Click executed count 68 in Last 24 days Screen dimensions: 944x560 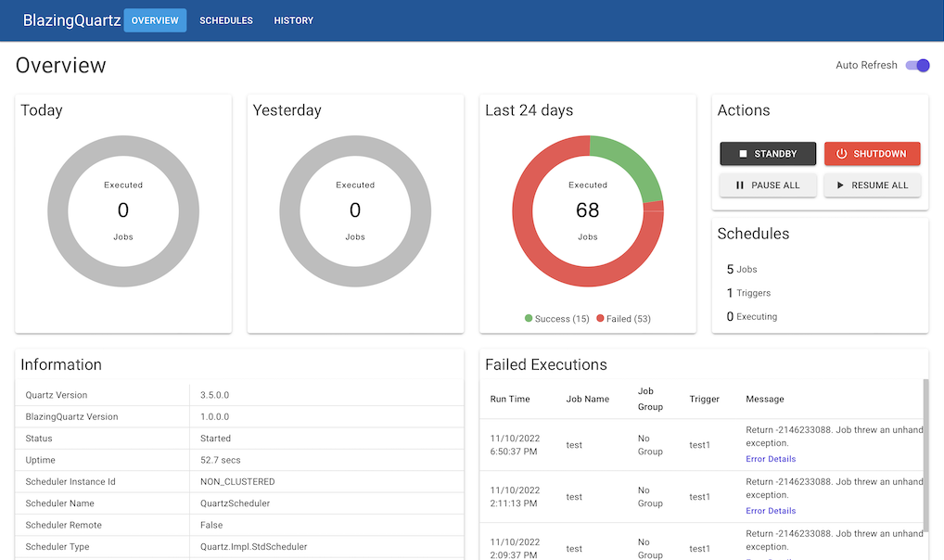pos(588,210)
